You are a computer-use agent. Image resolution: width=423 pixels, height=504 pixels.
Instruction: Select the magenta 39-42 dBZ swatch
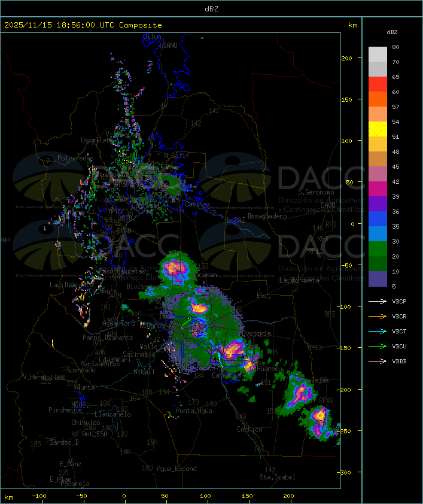click(x=378, y=189)
